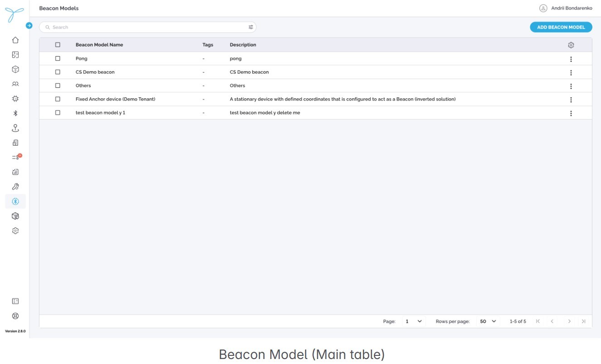601x364 pixels.
Task: Open the Andrii Bondarenko user menu
Action: tap(566, 8)
